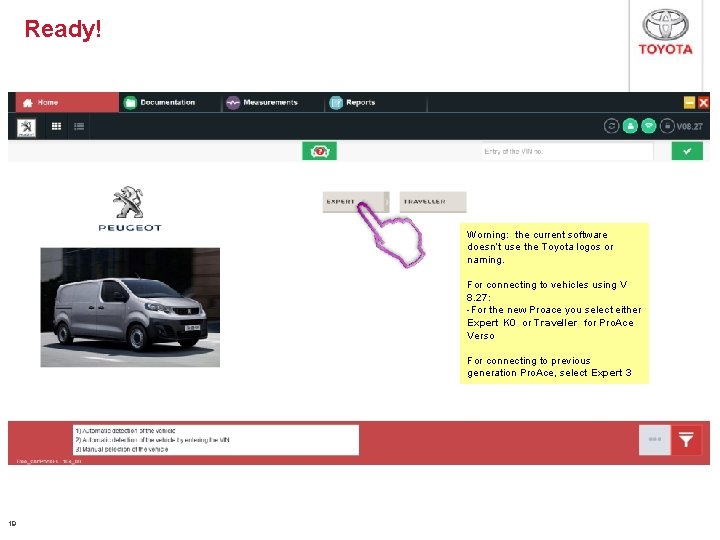Click the large Peugeot lion logo
Screen dimensions: 720x540
pos(130,209)
